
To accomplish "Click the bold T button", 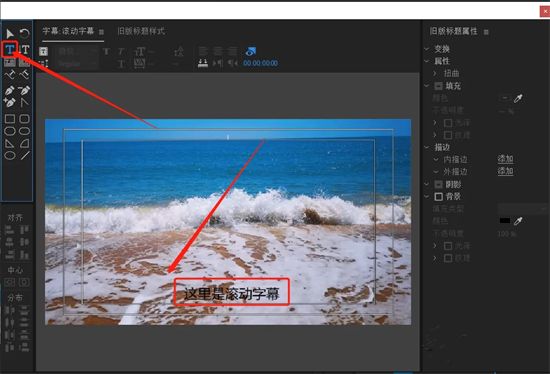I will 106,52.
